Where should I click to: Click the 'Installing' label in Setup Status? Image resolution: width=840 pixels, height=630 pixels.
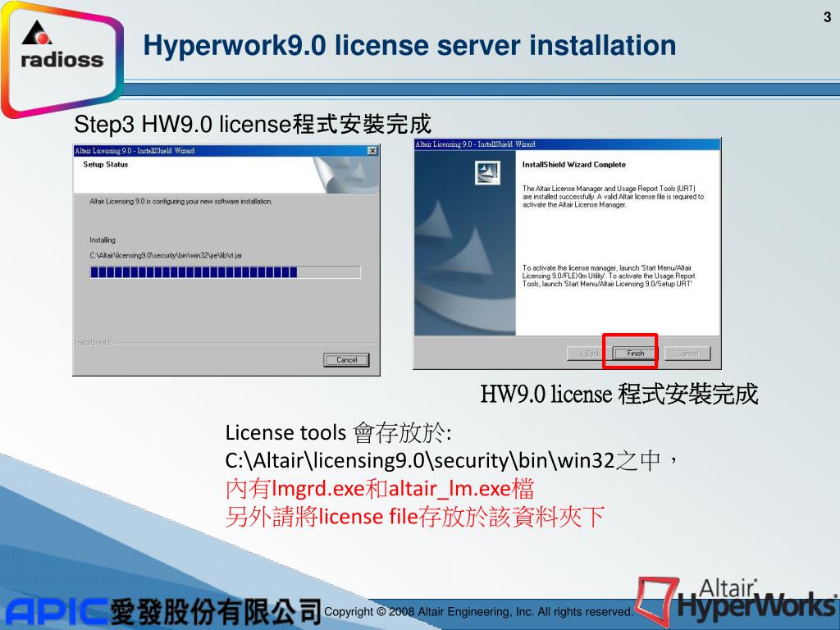103,240
